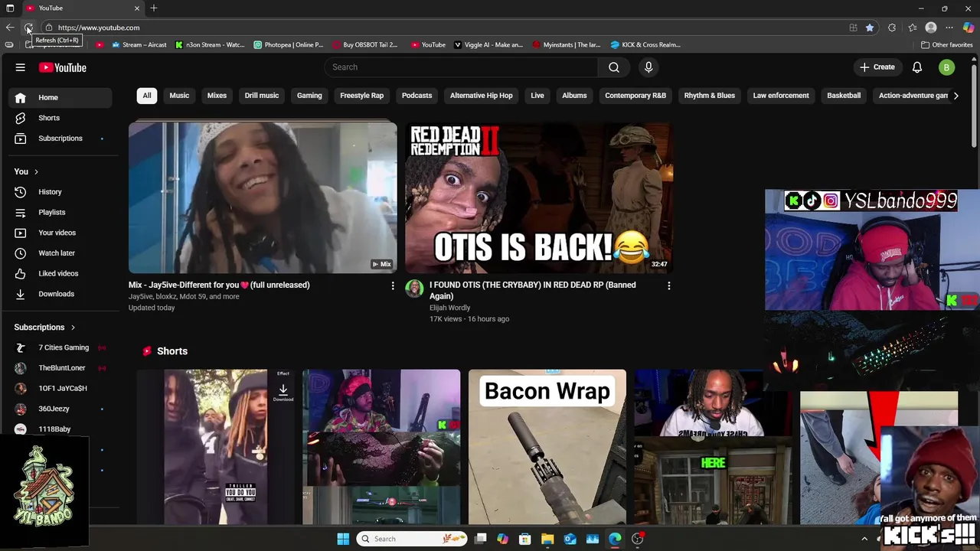
Task: Select the Mixes filter chip
Action: click(217, 96)
